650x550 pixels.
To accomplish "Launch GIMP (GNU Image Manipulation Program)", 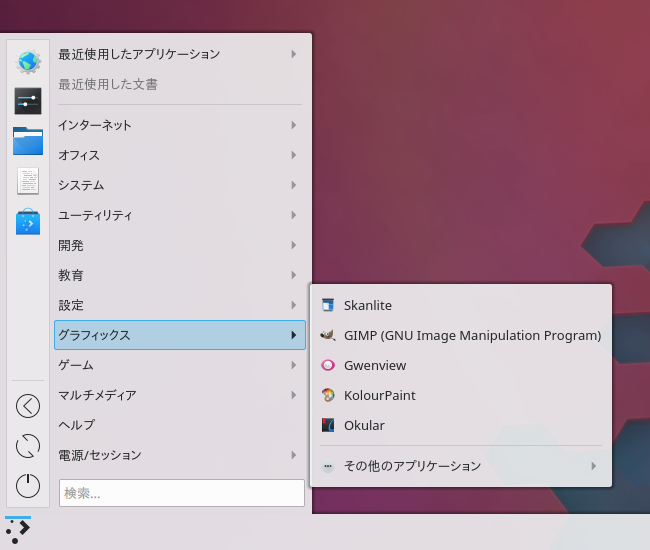I will pos(461,335).
